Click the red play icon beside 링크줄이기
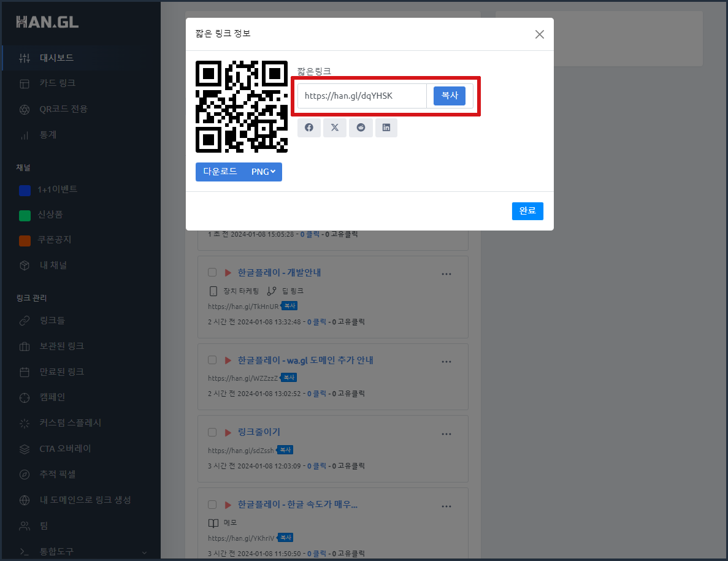 228,432
